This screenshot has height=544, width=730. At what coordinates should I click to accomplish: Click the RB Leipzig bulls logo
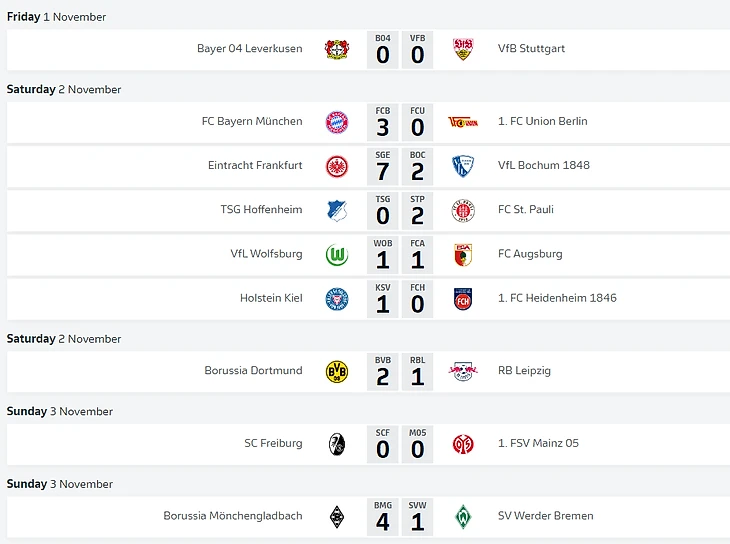click(463, 371)
